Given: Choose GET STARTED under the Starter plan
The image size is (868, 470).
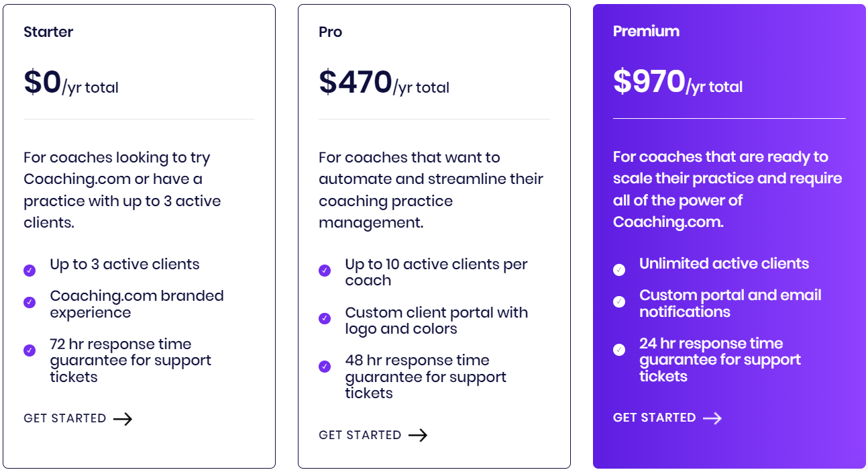Looking at the screenshot, I should click(65, 418).
